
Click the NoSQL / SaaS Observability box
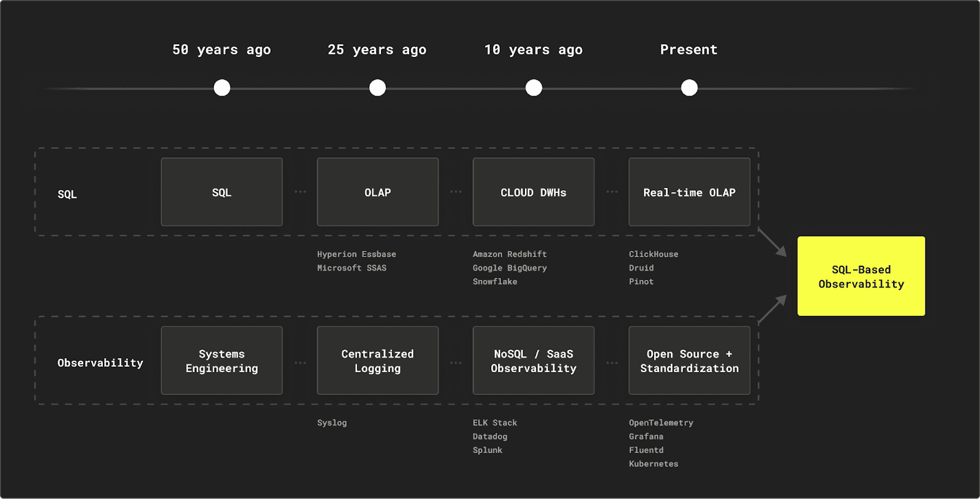(x=533, y=361)
